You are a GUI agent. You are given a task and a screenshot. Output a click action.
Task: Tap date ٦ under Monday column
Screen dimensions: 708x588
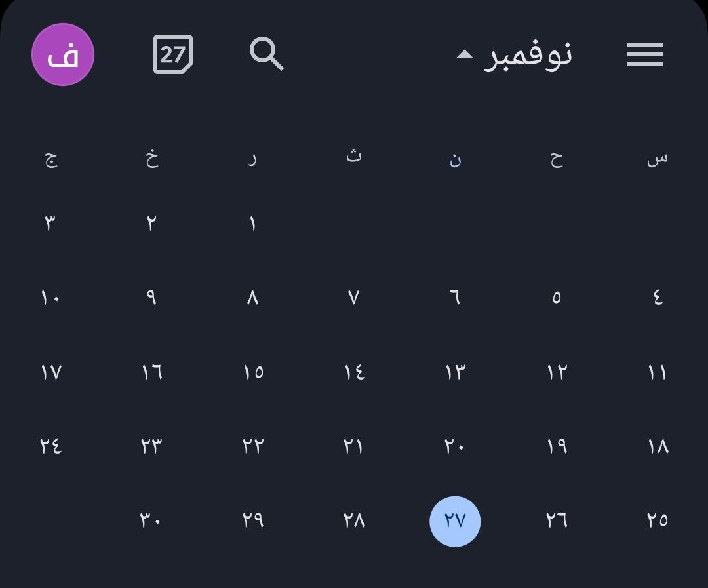click(x=455, y=298)
